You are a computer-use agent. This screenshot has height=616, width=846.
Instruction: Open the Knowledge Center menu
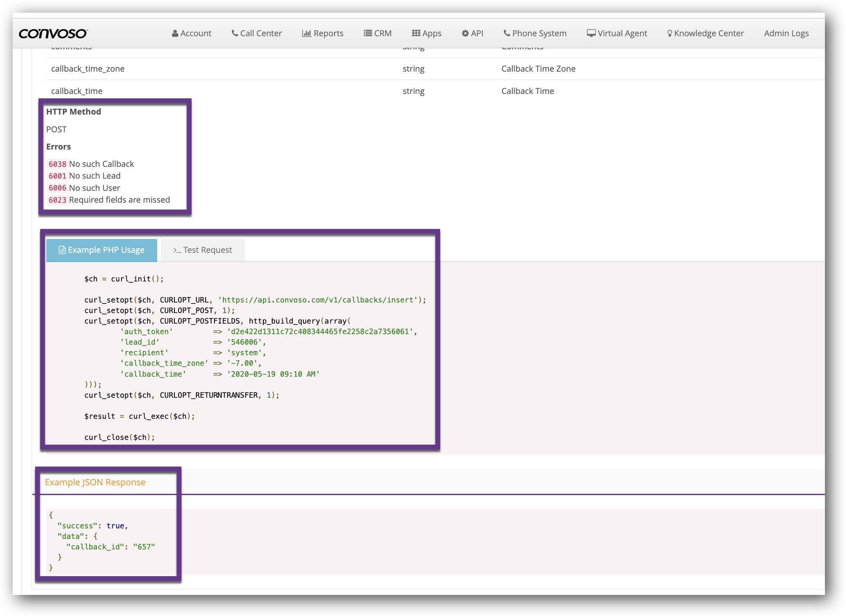[705, 33]
